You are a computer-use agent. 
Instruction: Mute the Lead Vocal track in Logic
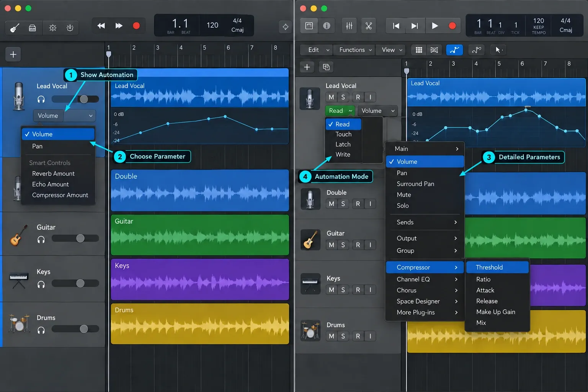[x=332, y=97]
